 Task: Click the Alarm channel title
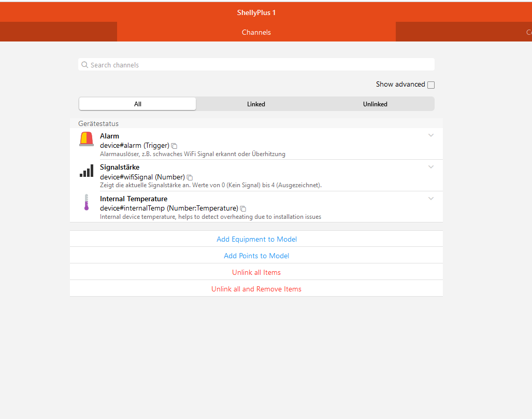click(110, 136)
